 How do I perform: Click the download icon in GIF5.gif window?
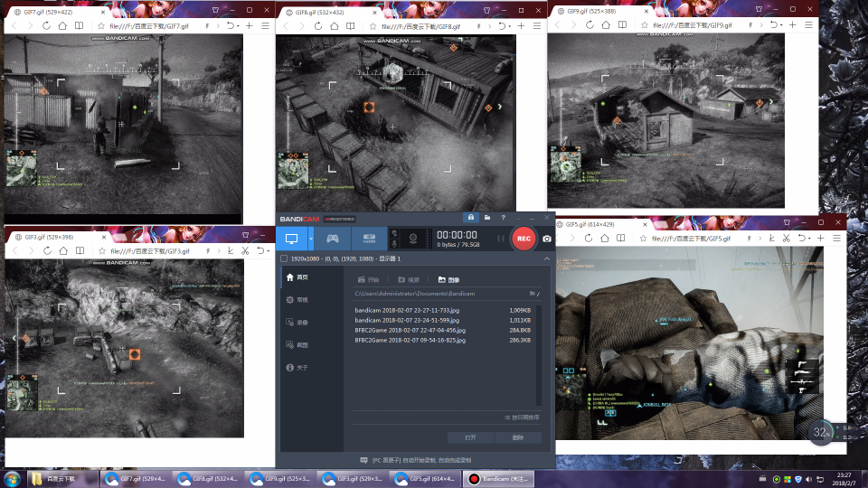coord(771,239)
